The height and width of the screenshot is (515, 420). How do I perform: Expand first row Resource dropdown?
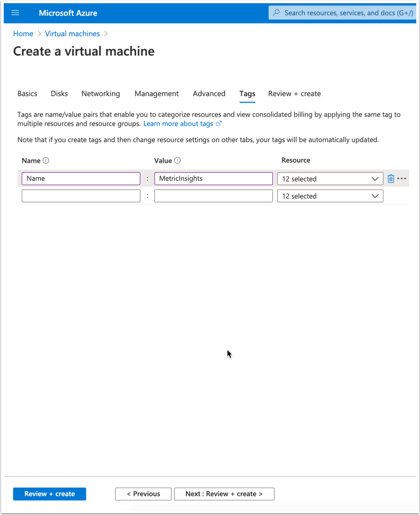click(330, 179)
